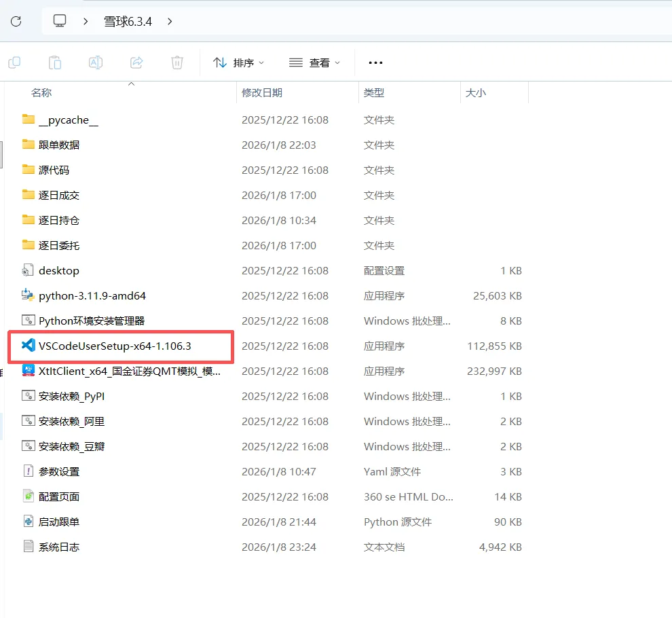
Task: Sort by the 类型 column header
Action: point(374,92)
